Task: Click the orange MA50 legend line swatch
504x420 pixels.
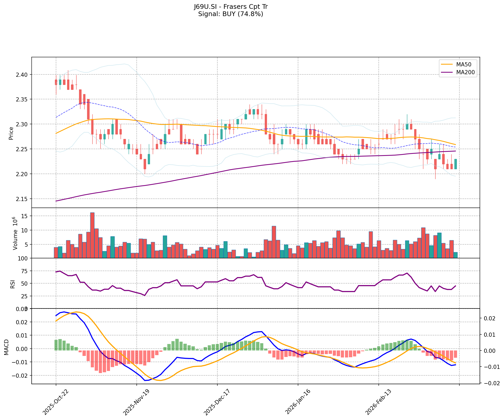Action: click(x=446, y=65)
